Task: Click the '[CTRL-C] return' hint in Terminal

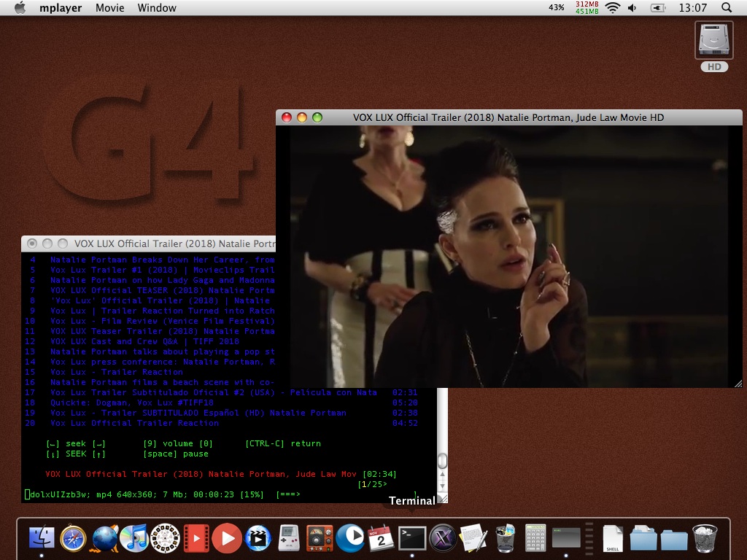Action: pos(283,443)
